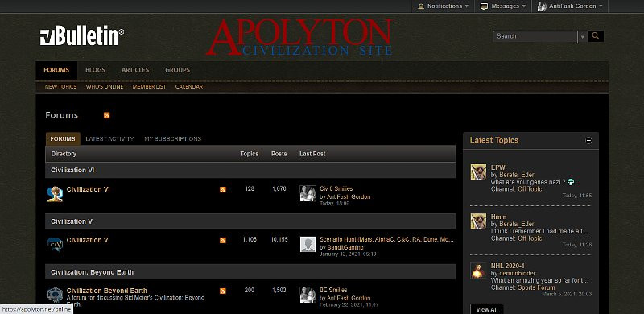This screenshot has width=644, height=314.
Task: Click the Notifications bell icon
Action: pos(420,6)
